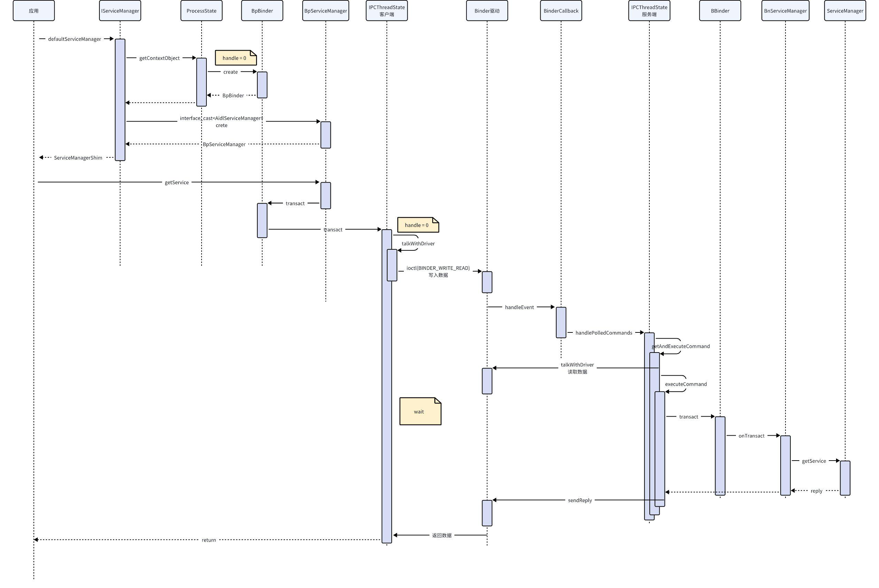Select the IPCThreadState 客户端 header box
The image size is (879, 588).
pos(387,10)
